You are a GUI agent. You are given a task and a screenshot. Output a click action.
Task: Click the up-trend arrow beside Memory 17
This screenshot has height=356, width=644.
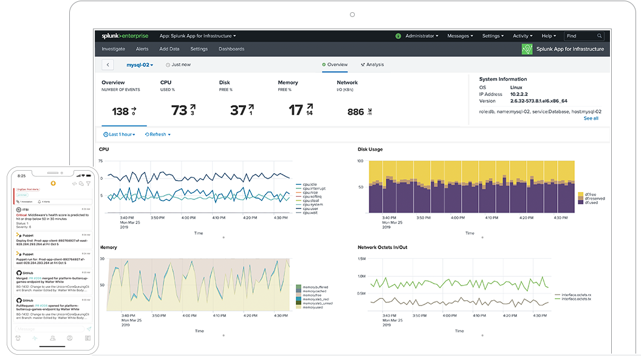tap(310, 106)
